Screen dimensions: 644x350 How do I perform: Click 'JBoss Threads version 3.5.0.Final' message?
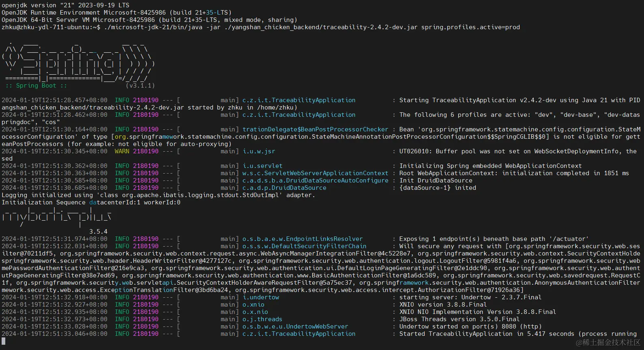459,319
